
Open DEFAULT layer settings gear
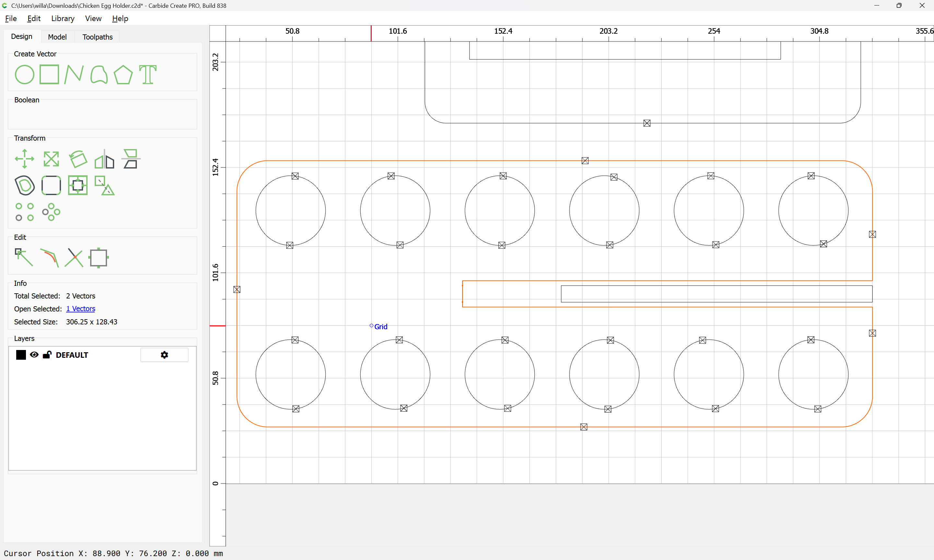click(x=164, y=355)
